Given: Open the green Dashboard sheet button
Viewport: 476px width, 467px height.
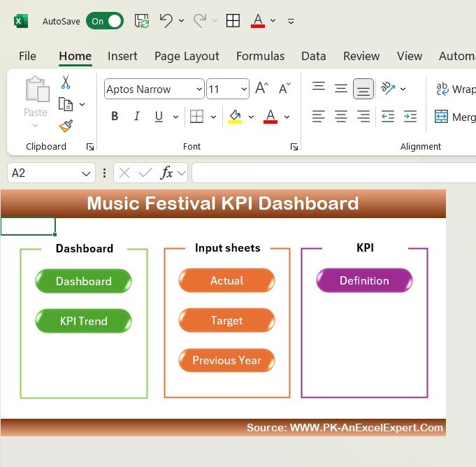Looking at the screenshot, I should point(83,281).
